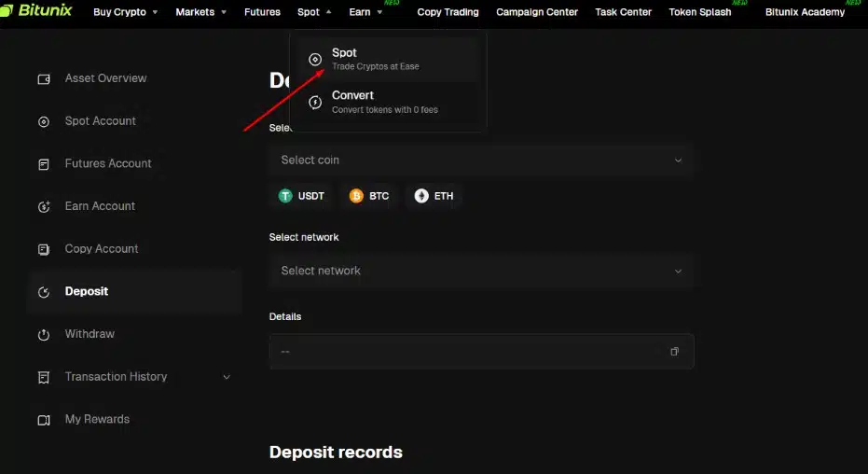Select Deposit in the sidebar
The width and height of the screenshot is (868, 474).
pos(134,292)
